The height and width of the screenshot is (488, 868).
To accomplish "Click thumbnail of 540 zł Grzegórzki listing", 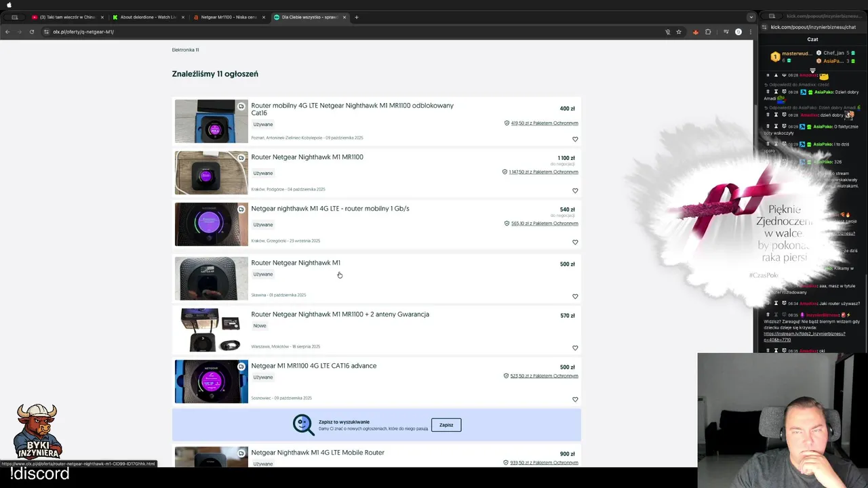I will pyautogui.click(x=212, y=224).
